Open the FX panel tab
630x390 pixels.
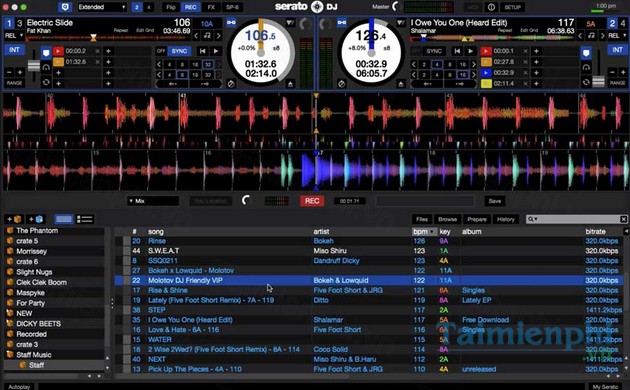211,7
